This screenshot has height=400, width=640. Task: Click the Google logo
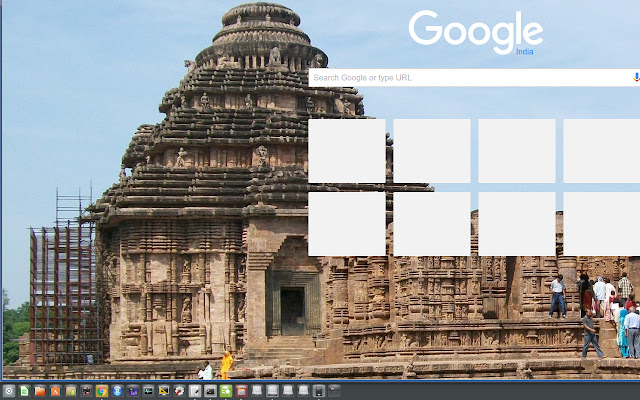[476, 32]
